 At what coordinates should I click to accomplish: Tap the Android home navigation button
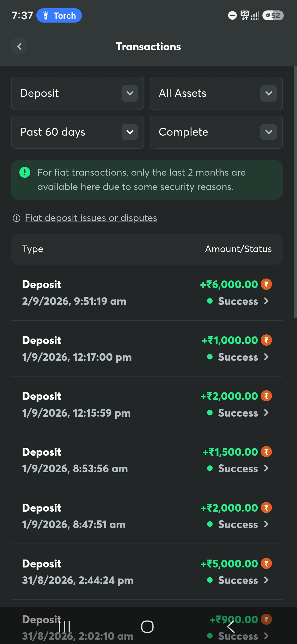147,627
